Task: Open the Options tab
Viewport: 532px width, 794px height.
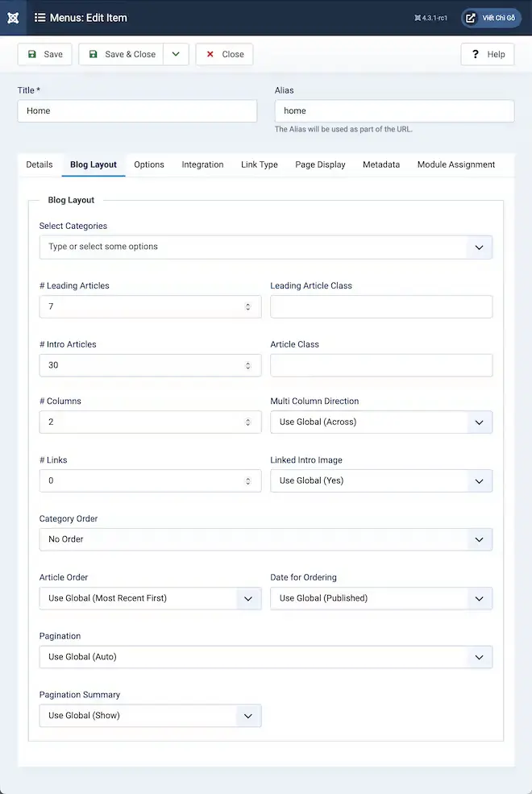Action: tap(149, 164)
